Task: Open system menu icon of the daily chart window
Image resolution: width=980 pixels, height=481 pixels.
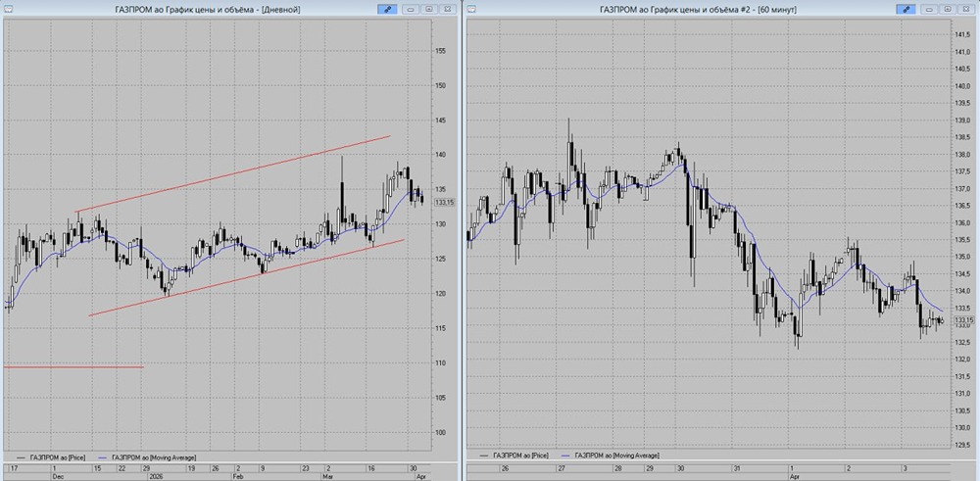Action: tap(7, 10)
